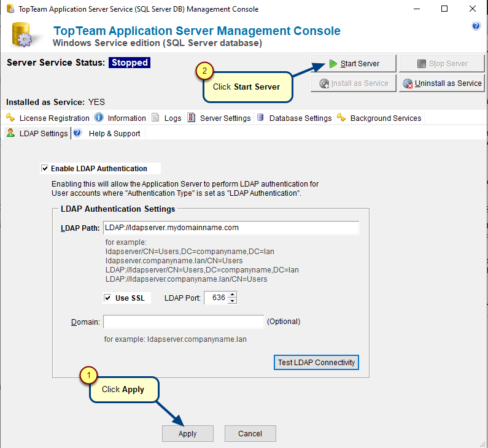Click the Logs document icon
Viewport: 488px width, 448px height.
[x=155, y=118]
